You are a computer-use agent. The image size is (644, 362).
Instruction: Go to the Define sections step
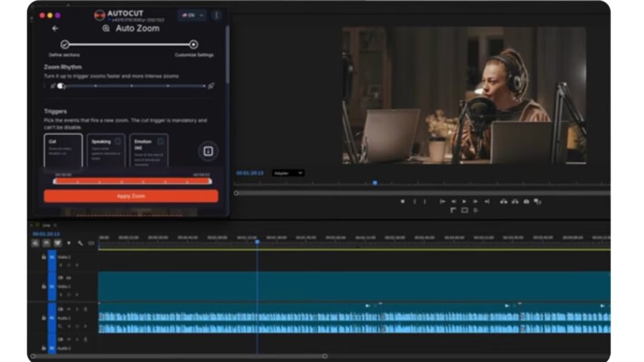tap(64, 44)
